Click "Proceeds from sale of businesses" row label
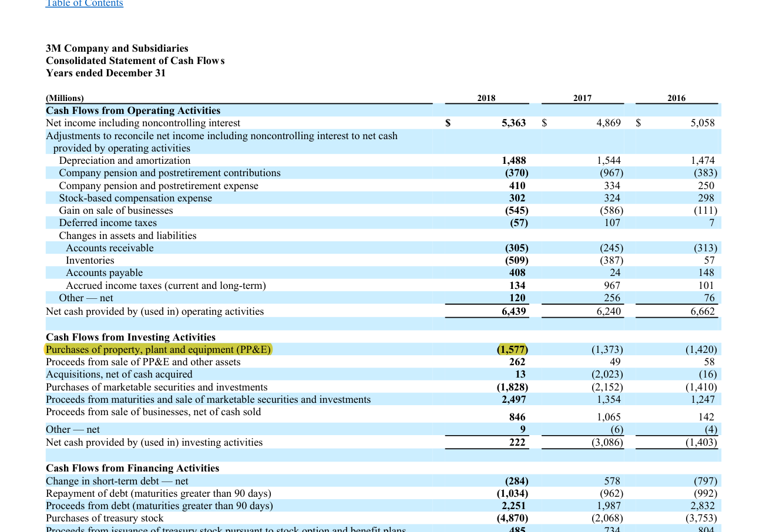The height and width of the screenshot is (532, 783). (x=153, y=412)
